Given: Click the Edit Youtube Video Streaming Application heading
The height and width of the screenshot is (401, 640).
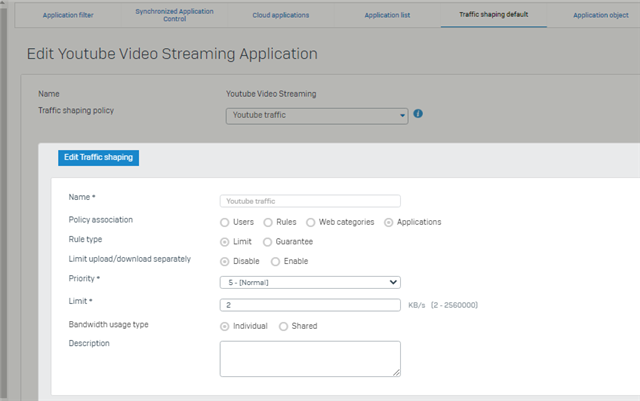Looking at the screenshot, I should (x=172, y=54).
